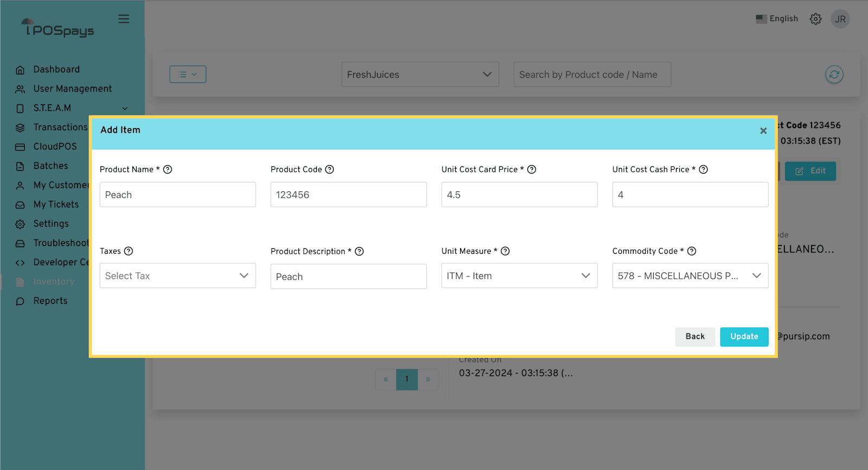This screenshot has height=470, width=868.
Task: Close the Add Item dialog
Action: click(763, 131)
